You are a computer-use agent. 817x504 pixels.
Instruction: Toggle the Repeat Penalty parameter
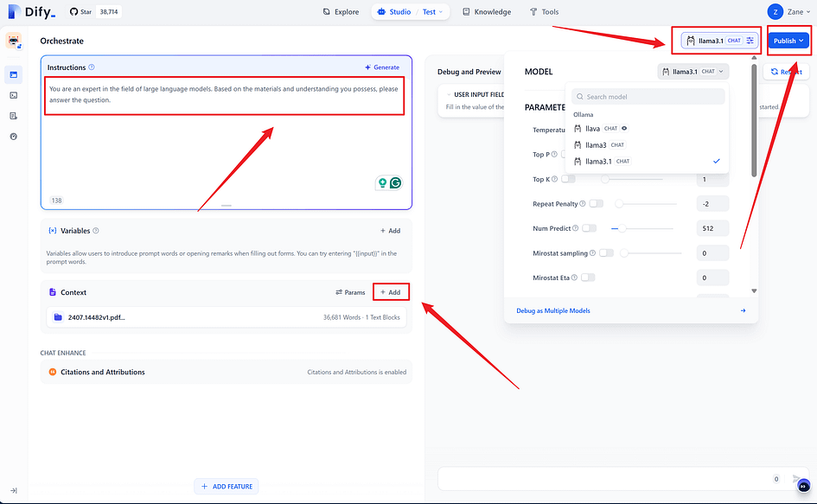click(596, 203)
